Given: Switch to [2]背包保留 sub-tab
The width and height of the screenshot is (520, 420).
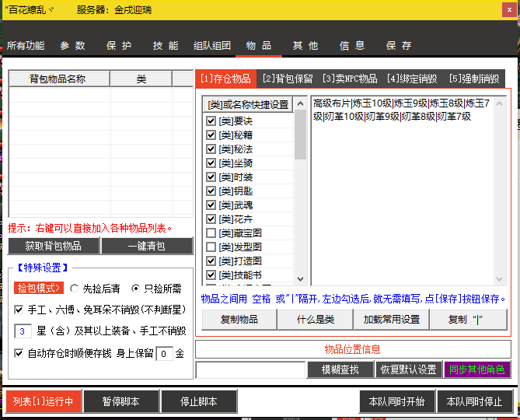Looking at the screenshot, I should 288,79.
